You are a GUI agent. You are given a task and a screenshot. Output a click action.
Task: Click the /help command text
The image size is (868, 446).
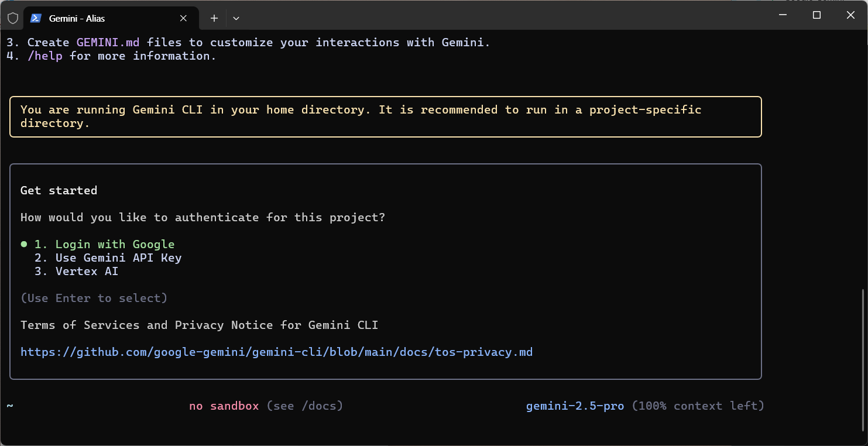[x=45, y=56]
